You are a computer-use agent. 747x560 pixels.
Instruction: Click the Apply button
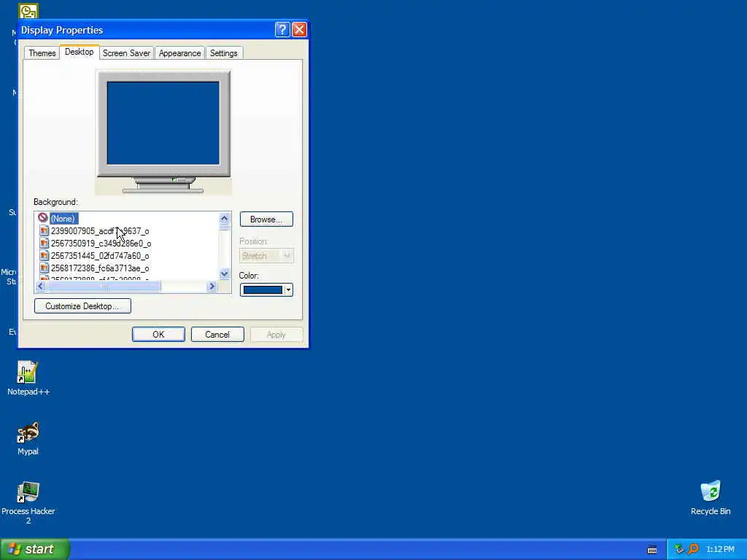coord(276,334)
